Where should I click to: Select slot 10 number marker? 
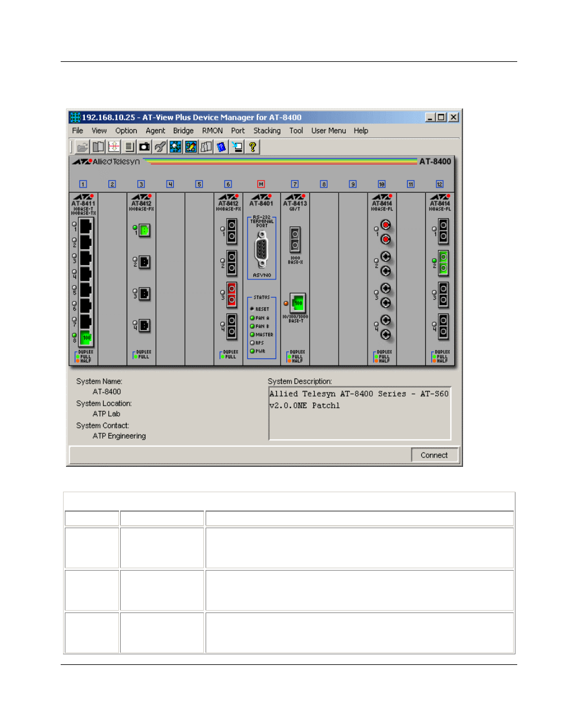pos(382,184)
